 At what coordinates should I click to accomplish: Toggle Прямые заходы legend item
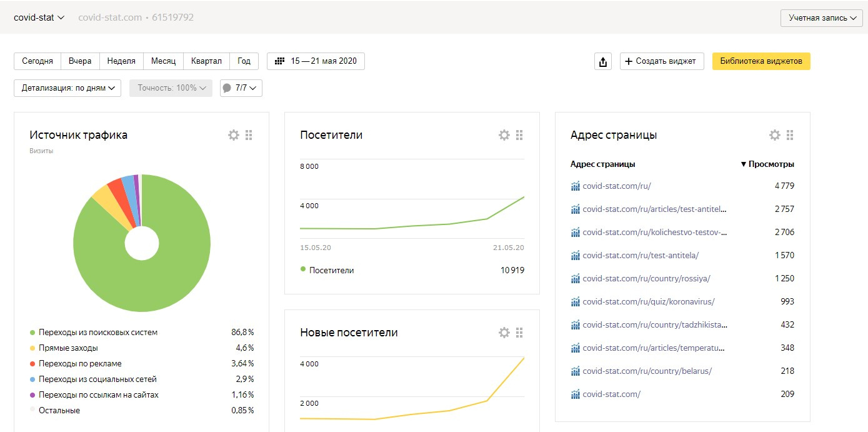[67, 348]
